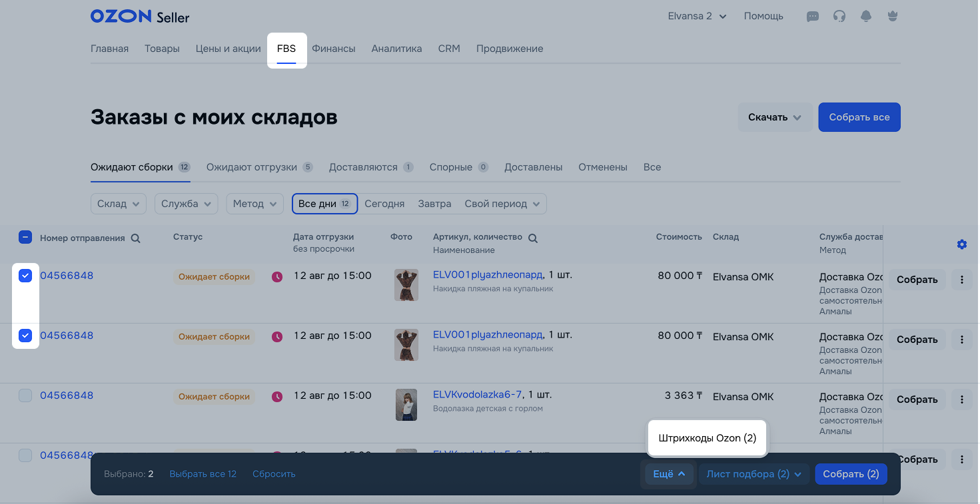This screenshot has width=980, height=504.
Task: Open three-dot menu for ELVKvodolazka6-7 order
Action: (962, 399)
